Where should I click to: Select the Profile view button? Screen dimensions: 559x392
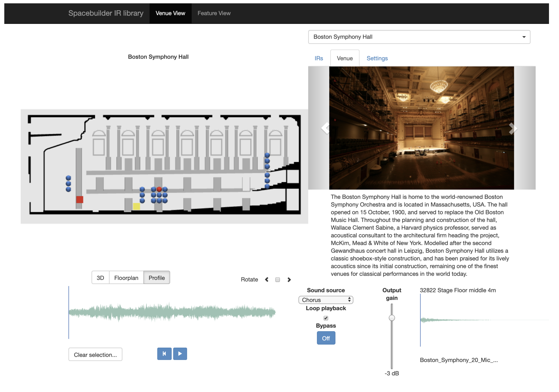(156, 278)
